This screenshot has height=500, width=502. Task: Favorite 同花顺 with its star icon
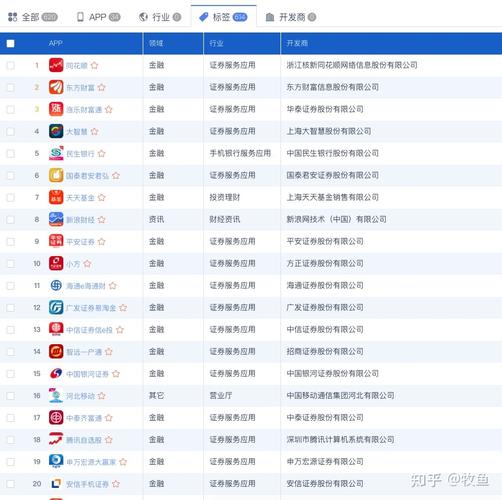94,65
